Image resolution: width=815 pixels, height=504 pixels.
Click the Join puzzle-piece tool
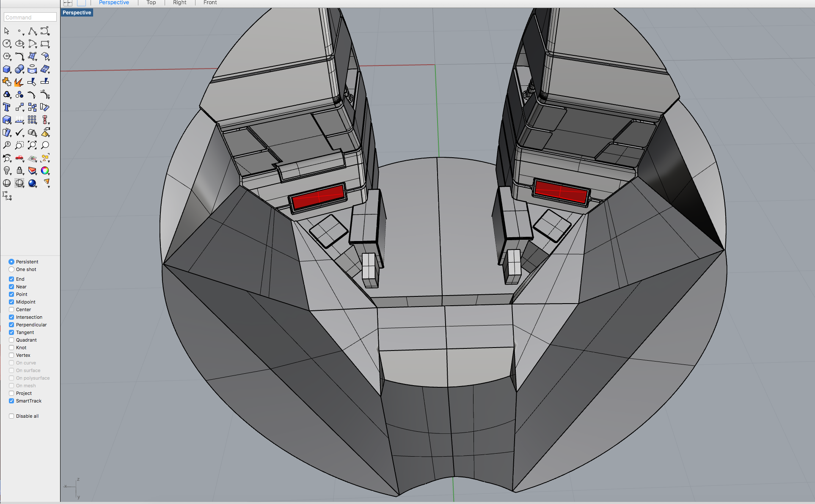coord(7,82)
